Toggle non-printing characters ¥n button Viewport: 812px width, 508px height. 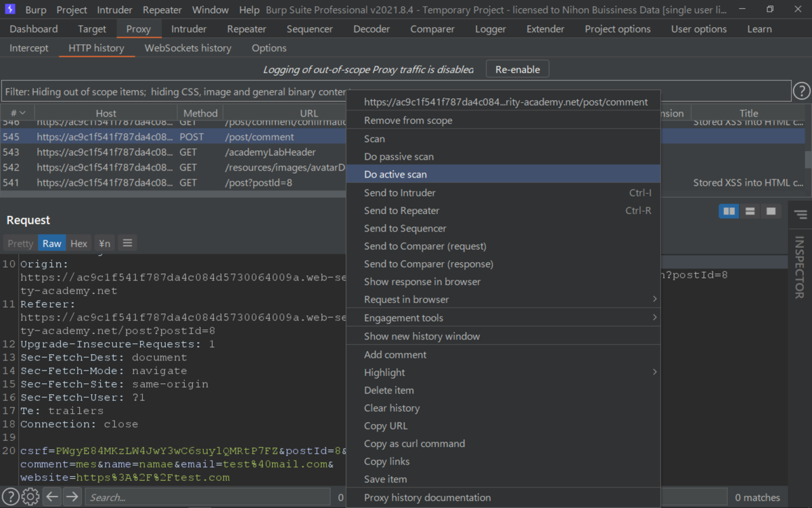pos(104,243)
